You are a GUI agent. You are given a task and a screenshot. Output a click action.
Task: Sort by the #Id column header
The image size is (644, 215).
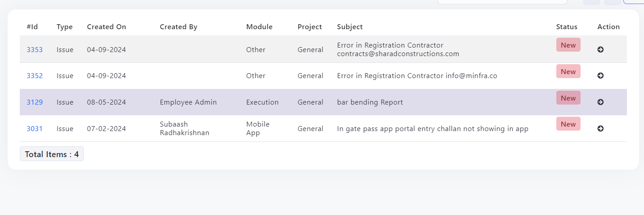click(32, 26)
